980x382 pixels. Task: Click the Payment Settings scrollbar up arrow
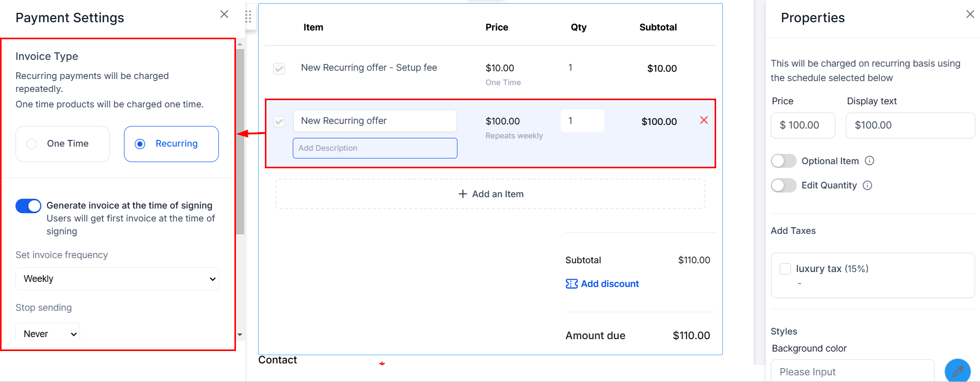(x=240, y=44)
